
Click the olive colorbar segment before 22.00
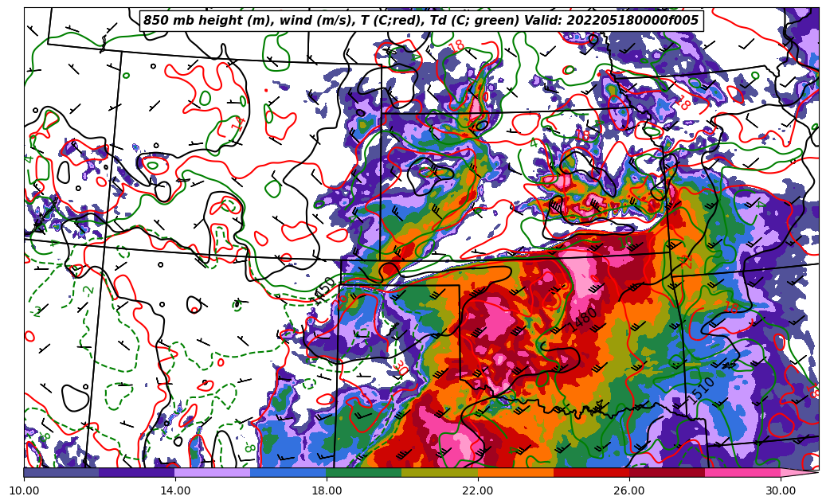tap(440, 472)
